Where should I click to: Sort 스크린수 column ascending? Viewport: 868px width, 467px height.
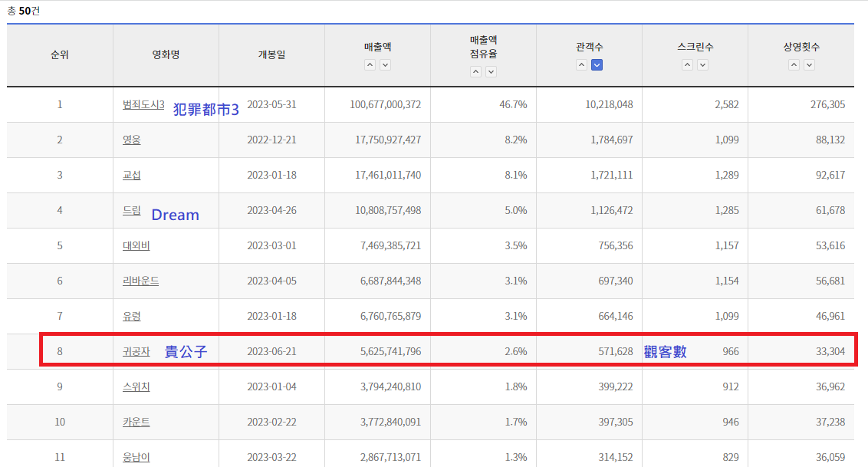pyautogui.click(x=687, y=65)
